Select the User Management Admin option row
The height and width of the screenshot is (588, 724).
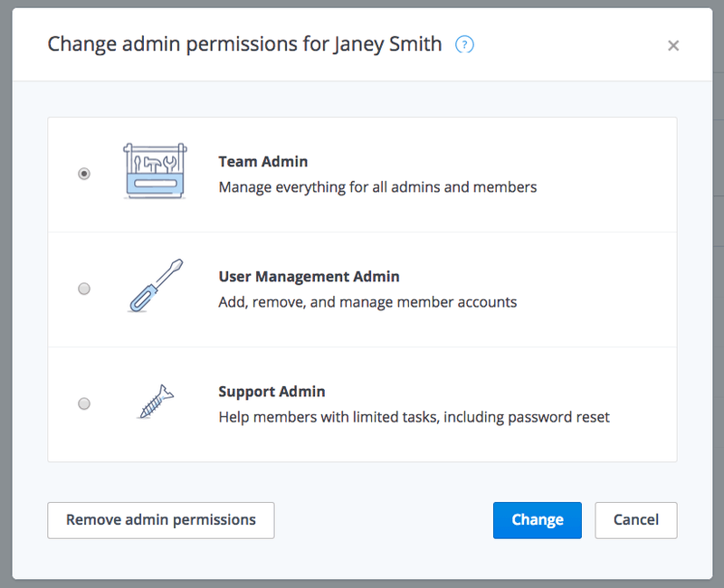tap(362, 289)
